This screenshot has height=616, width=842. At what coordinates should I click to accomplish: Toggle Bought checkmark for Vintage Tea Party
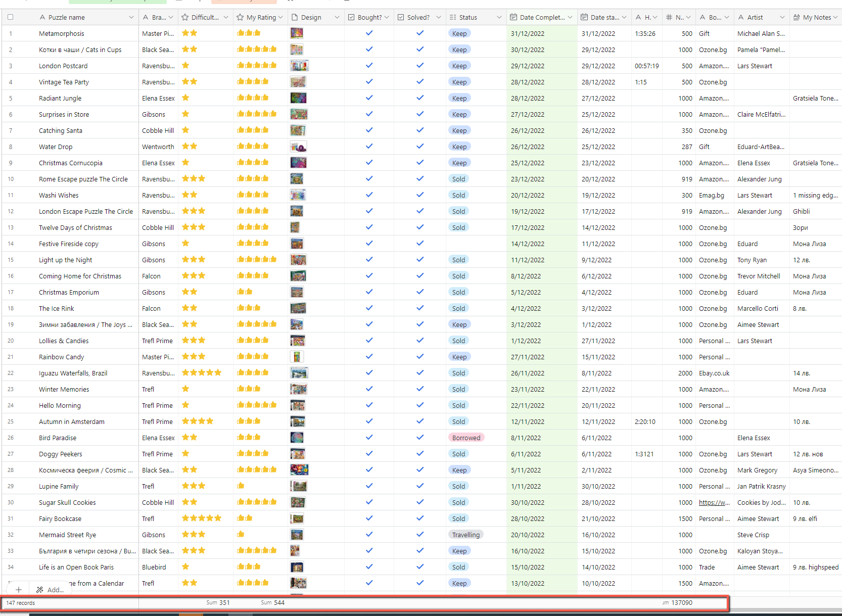pyautogui.click(x=369, y=82)
